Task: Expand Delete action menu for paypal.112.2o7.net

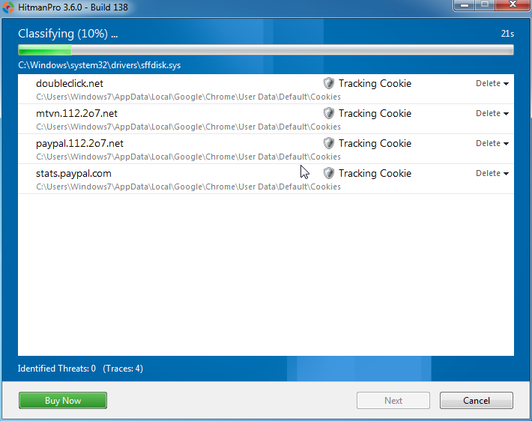Action: pos(492,143)
